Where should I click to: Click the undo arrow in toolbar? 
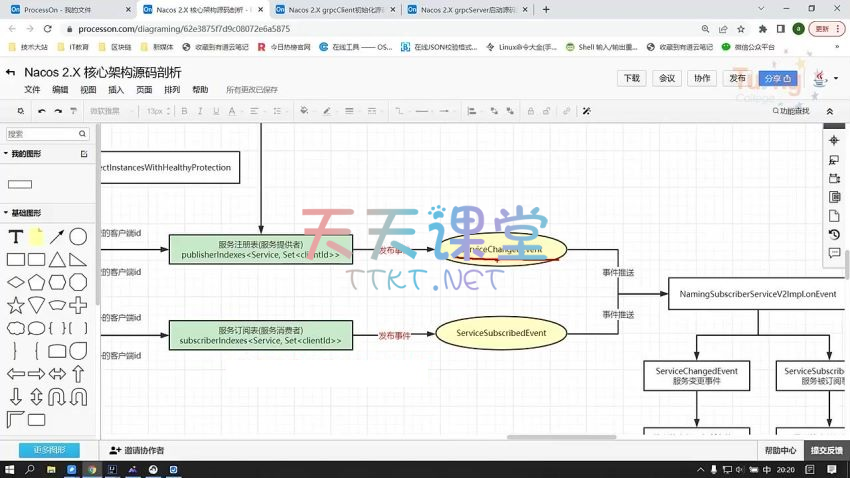pos(42,111)
